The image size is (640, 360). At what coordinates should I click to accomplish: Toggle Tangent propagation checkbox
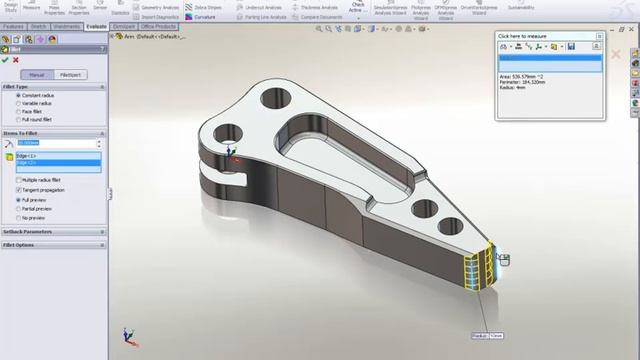click(x=40, y=190)
